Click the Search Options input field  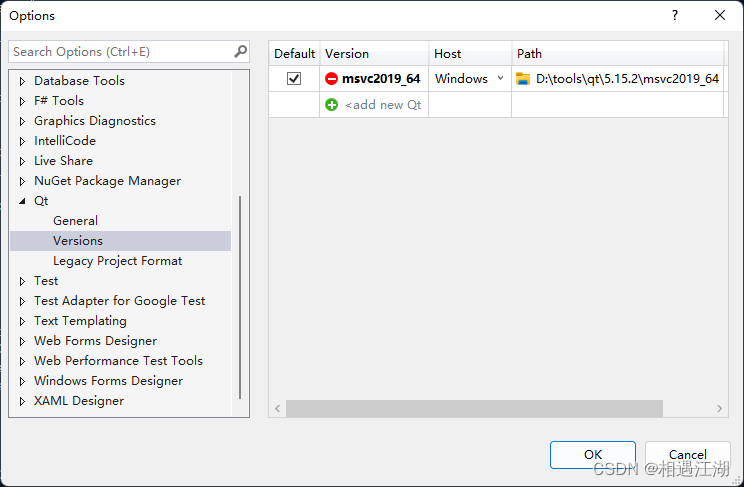click(120, 52)
